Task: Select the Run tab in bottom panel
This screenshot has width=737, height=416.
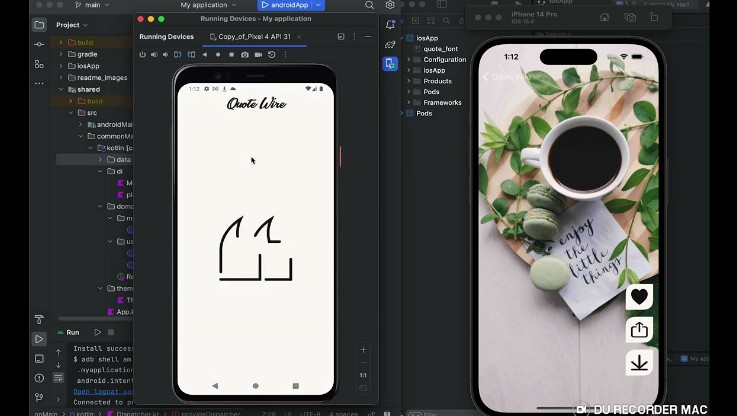Action: [x=69, y=332]
